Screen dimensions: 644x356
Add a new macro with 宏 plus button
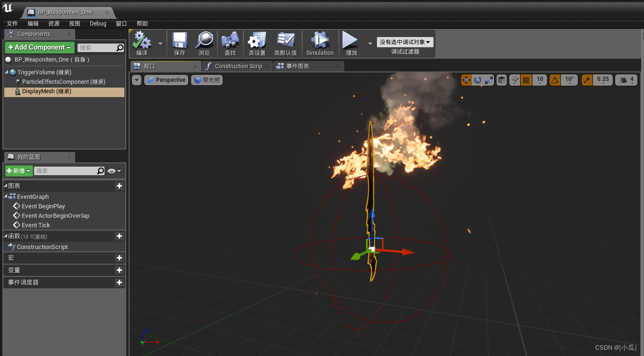coord(119,258)
